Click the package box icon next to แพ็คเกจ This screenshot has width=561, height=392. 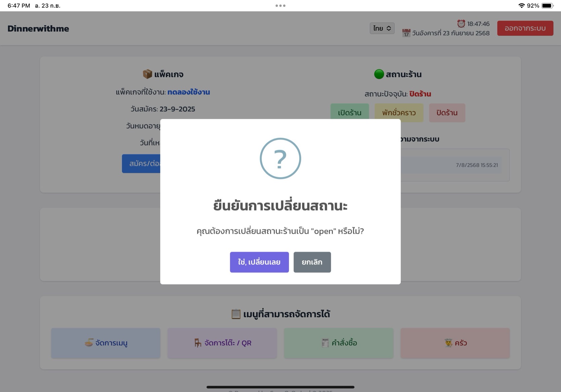coord(147,74)
